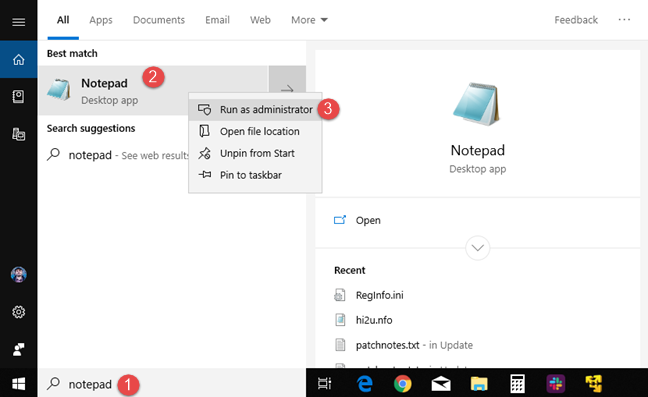Select the notepad web results suggestion

(118, 155)
